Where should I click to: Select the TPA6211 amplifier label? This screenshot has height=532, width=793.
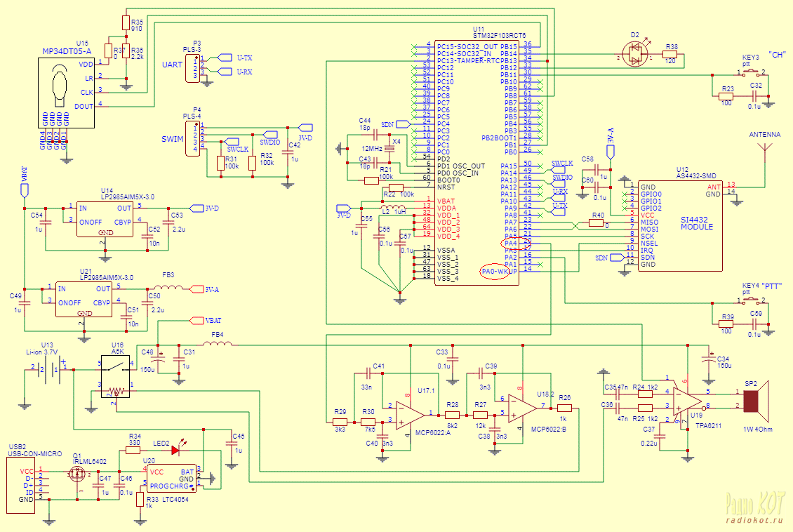pos(708,426)
